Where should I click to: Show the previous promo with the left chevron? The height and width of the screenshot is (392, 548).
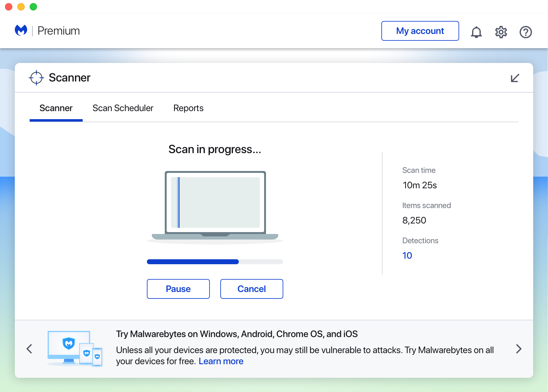pos(29,349)
